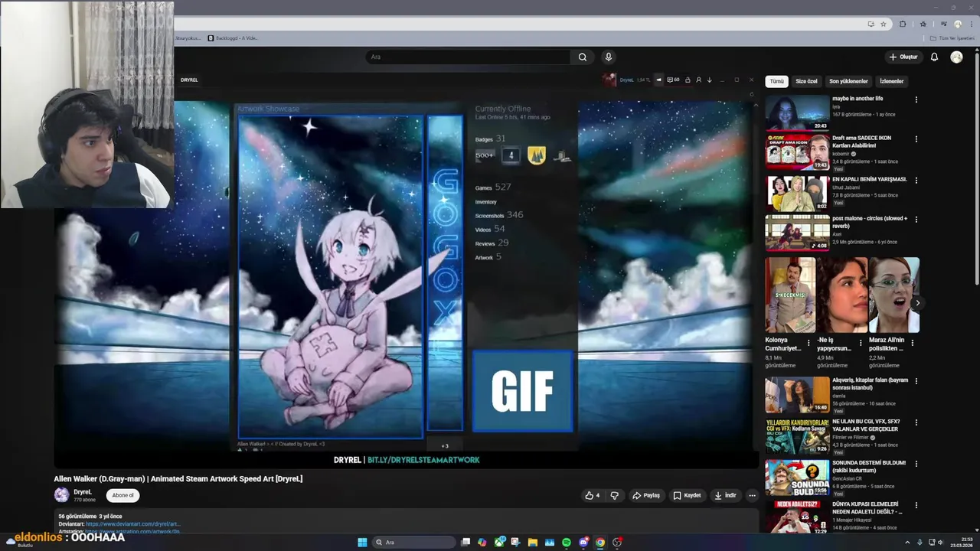Open options for 'maybe in another life' video

[x=916, y=99]
